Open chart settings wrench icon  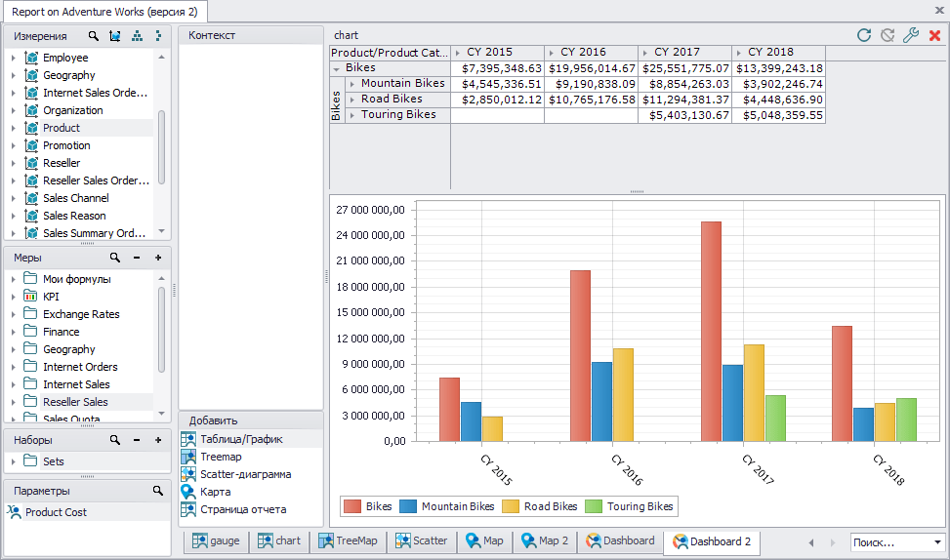point(911,35)
